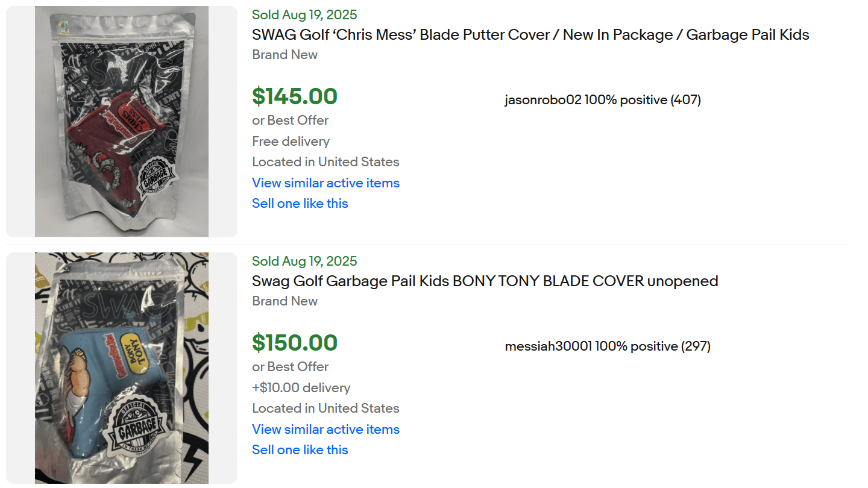Click the '+$10.00 delivery' text
Image resolution: width=868 pixels, height=488 pixels.
[x=301, y=387]
